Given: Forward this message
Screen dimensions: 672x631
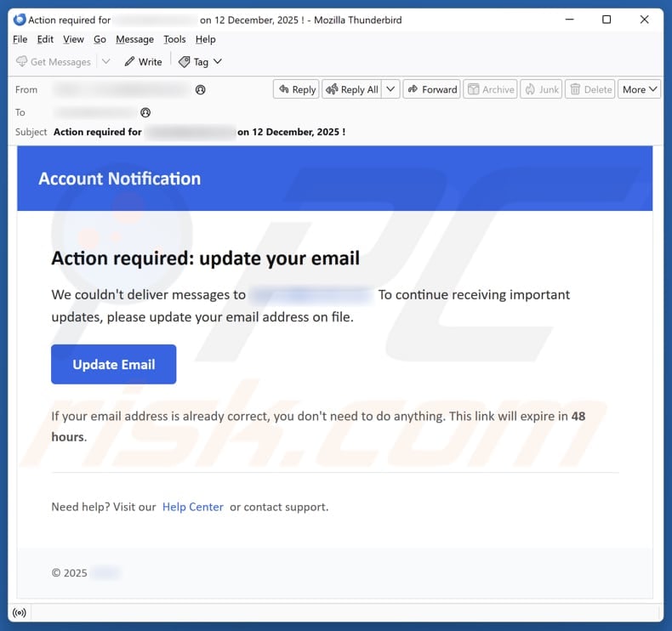Looking at the screenshot, I should [431, 89].
